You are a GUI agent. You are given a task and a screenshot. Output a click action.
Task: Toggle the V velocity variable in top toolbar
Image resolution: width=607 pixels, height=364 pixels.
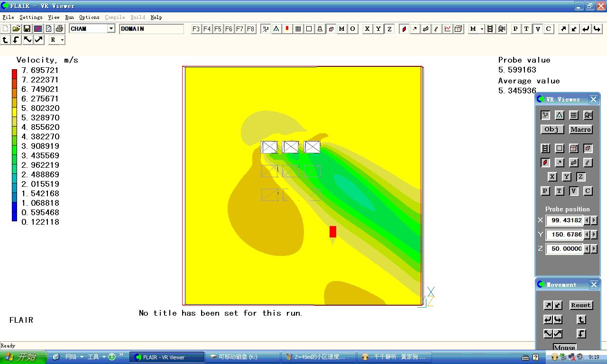(x=537, y=29)
